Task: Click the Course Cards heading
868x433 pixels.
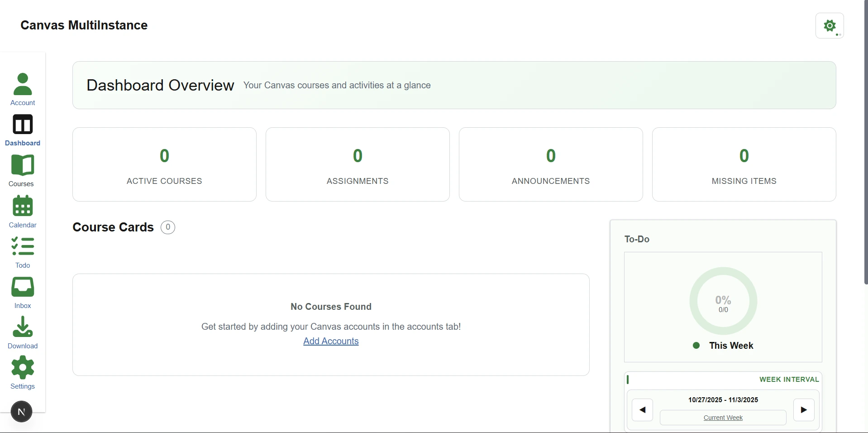Action: click(113, 227)
